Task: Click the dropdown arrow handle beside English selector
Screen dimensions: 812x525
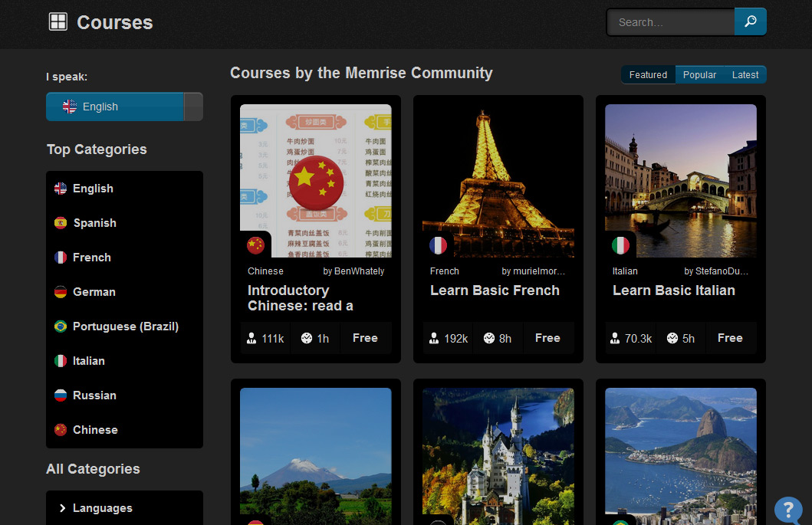Action: [x=193, y=107]
